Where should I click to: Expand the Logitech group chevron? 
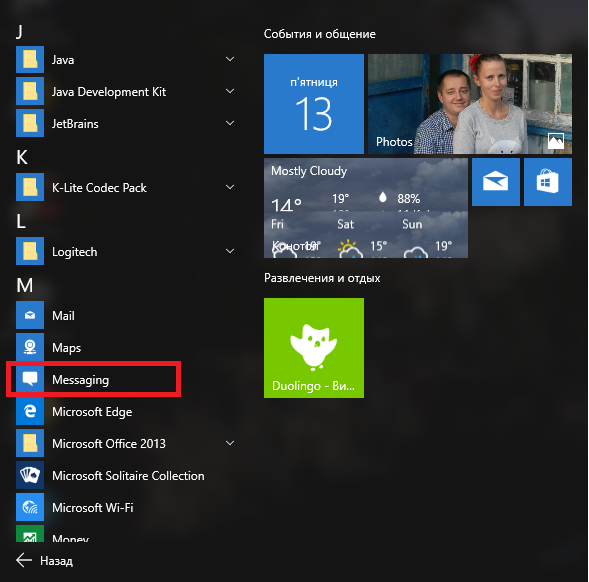[230, 251]
